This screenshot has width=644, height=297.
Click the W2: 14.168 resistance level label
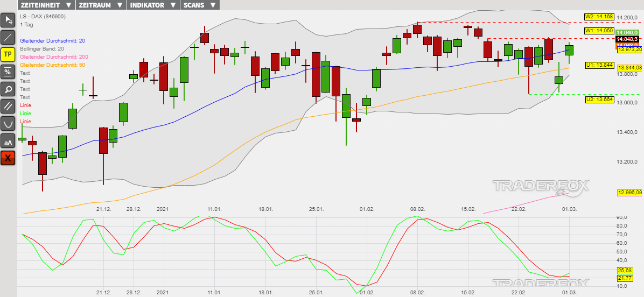point(599,17)
